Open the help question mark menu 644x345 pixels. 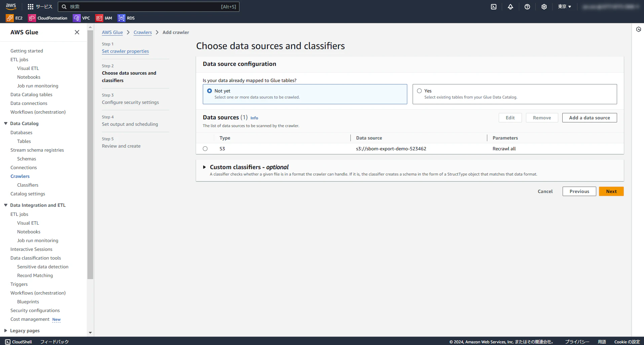click(527, 7)
